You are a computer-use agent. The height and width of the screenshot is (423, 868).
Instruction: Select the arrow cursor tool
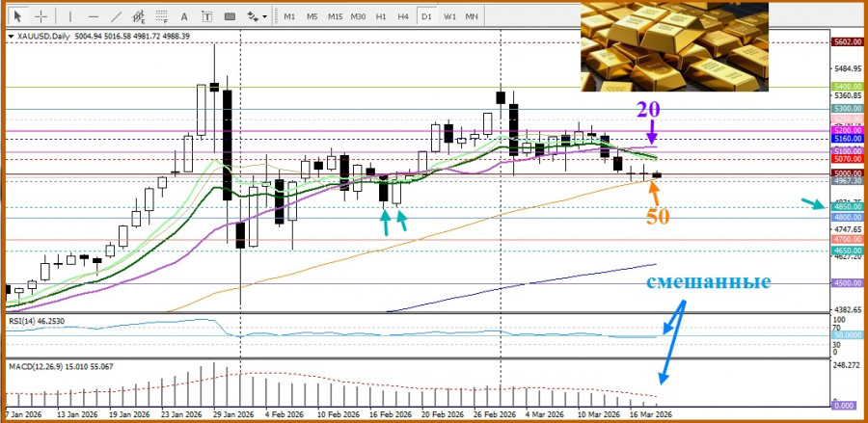pos(17,16)
